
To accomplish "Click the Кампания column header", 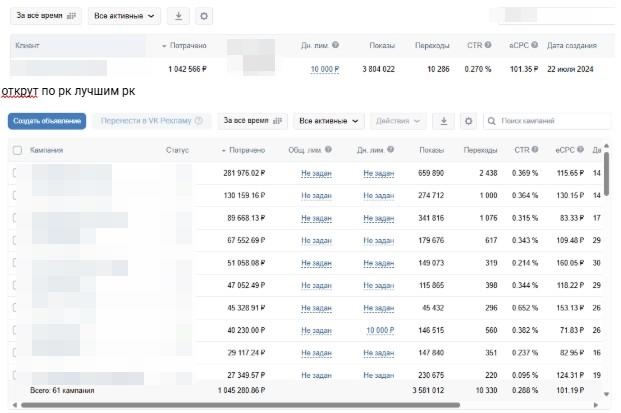I will coord(46,150).
